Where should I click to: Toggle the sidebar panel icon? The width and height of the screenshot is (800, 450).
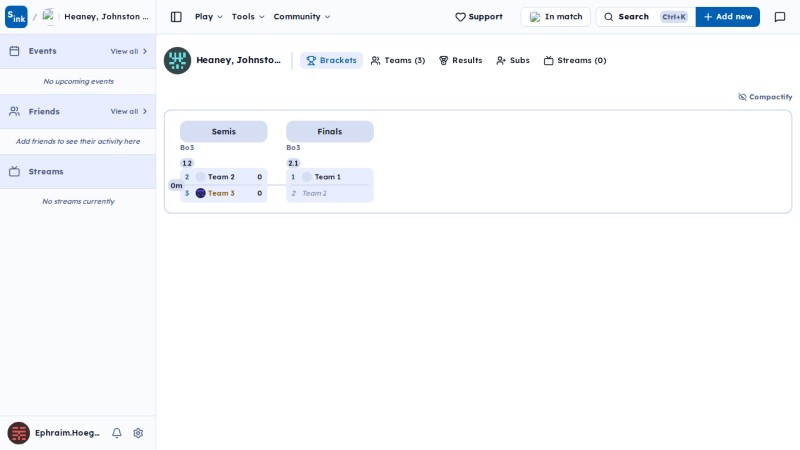pyautogui.click(x=176, y=17)
